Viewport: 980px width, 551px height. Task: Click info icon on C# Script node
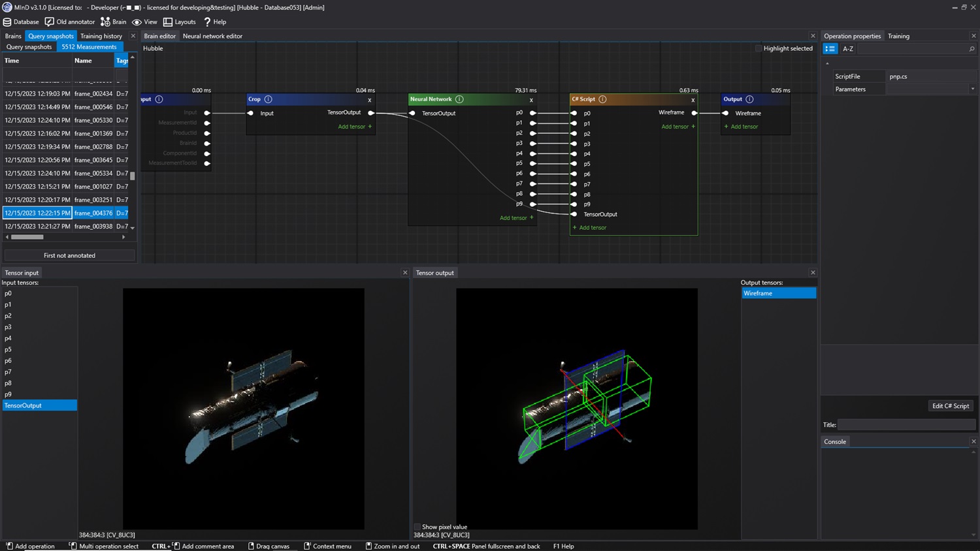602,99
